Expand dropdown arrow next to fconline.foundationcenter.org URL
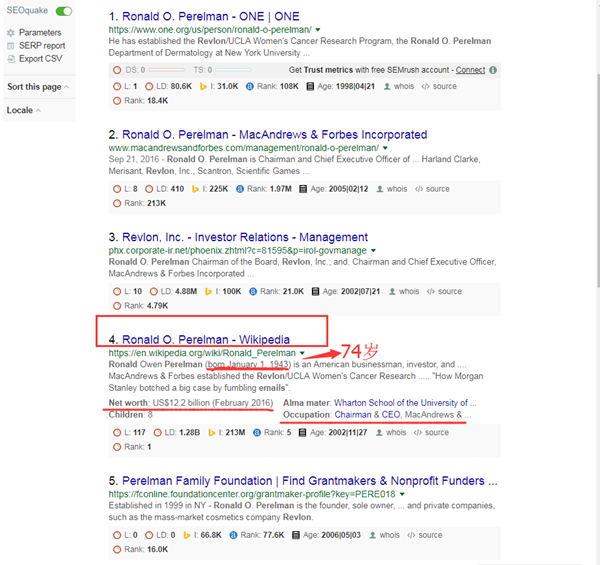This screenshot has width=600, height=565. click(402, 494)
